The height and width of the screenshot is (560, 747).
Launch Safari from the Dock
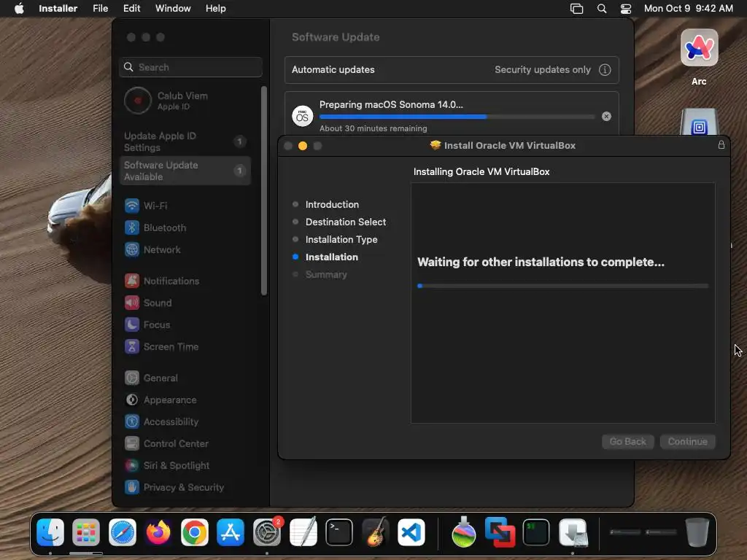pos(123,532)
